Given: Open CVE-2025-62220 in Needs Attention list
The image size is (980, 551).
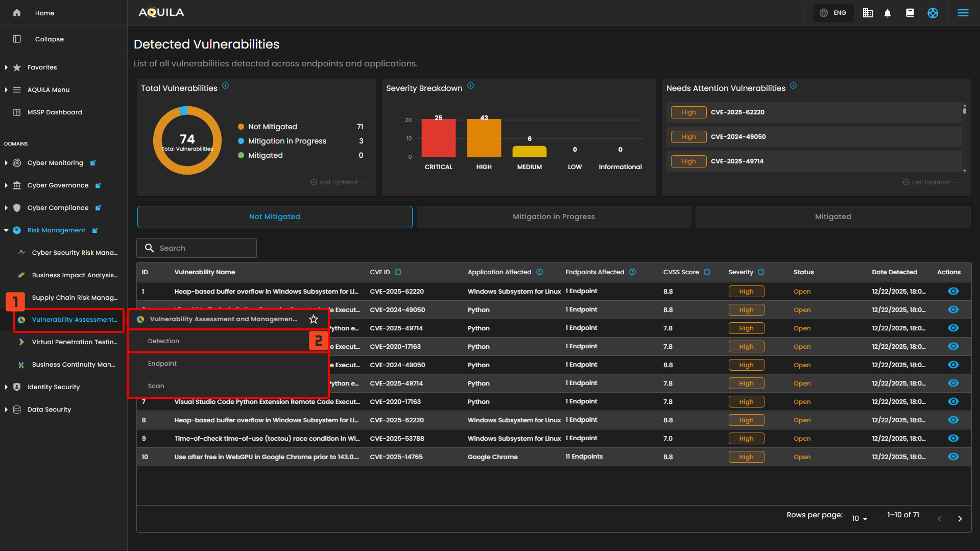Looking at the screenshot, I should coord(737,112).
